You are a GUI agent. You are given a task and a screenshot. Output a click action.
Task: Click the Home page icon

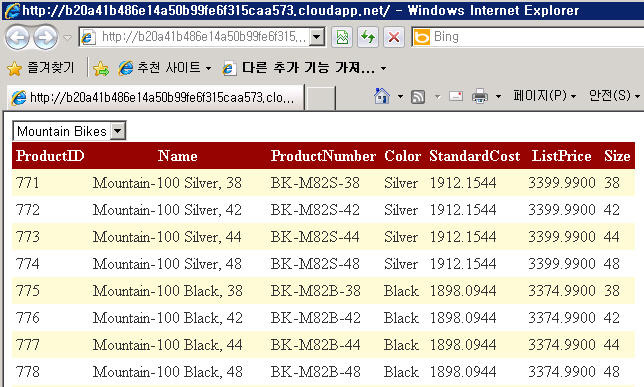(x=382, y=97)
